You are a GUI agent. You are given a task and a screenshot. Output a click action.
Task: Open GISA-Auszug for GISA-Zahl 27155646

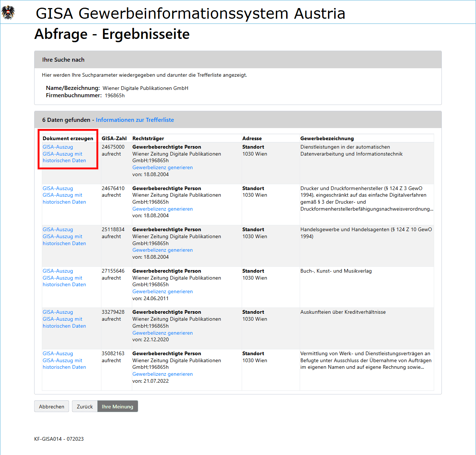point(58,271)
